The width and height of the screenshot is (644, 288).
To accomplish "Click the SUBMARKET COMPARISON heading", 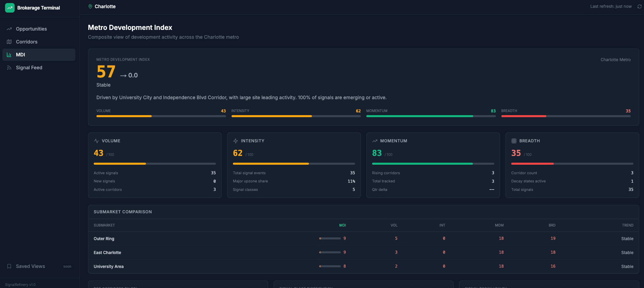I will point(123,212).
